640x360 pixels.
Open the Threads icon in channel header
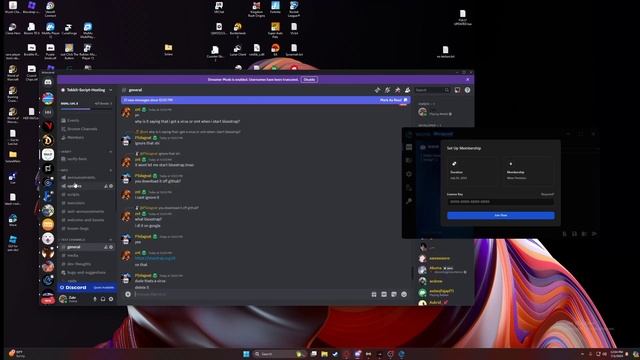point(377,90)
